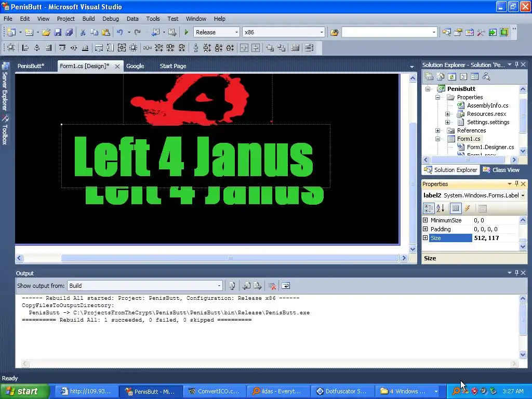
Task: Expand the MinimumSize property
Action: tap(425, 220)
